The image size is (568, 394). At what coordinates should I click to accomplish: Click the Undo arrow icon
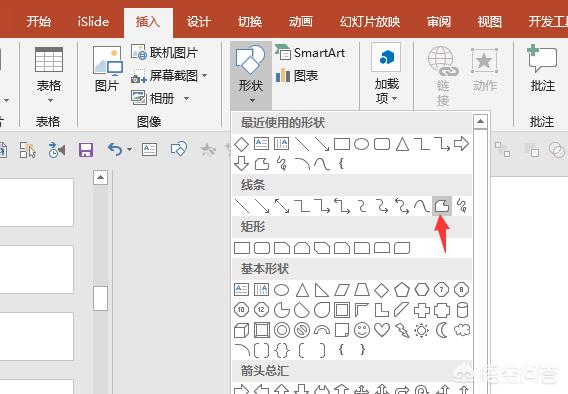(x=115, y=149)
